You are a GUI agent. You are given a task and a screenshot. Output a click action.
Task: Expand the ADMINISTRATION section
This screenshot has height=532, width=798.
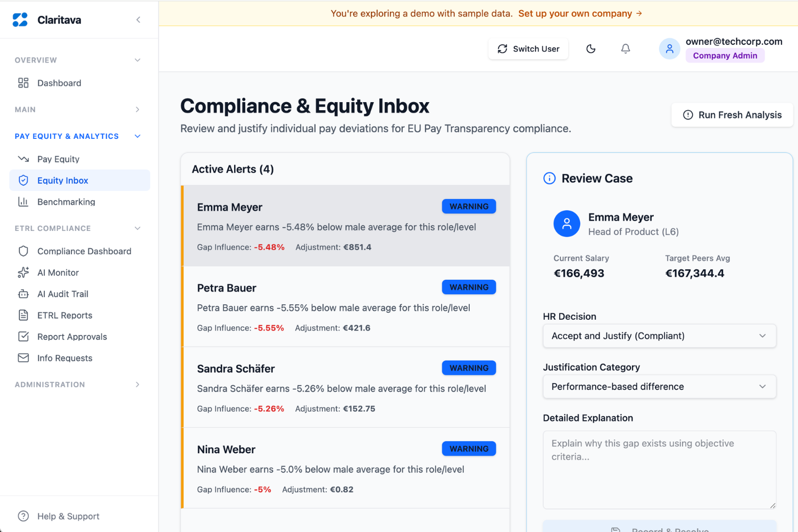[x=78, y=385]
